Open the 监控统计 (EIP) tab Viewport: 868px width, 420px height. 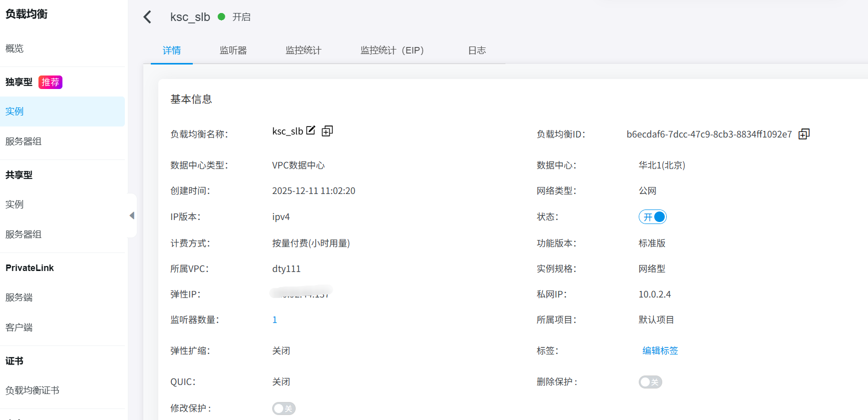pos(392,50)
